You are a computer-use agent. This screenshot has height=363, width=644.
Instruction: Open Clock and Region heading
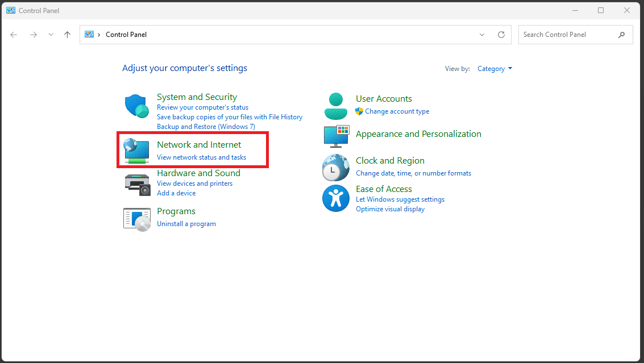click(x=390, y=161)
